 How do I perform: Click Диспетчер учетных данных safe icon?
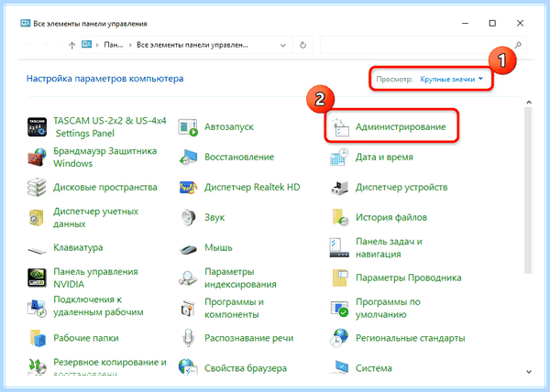tap(37, 218)
